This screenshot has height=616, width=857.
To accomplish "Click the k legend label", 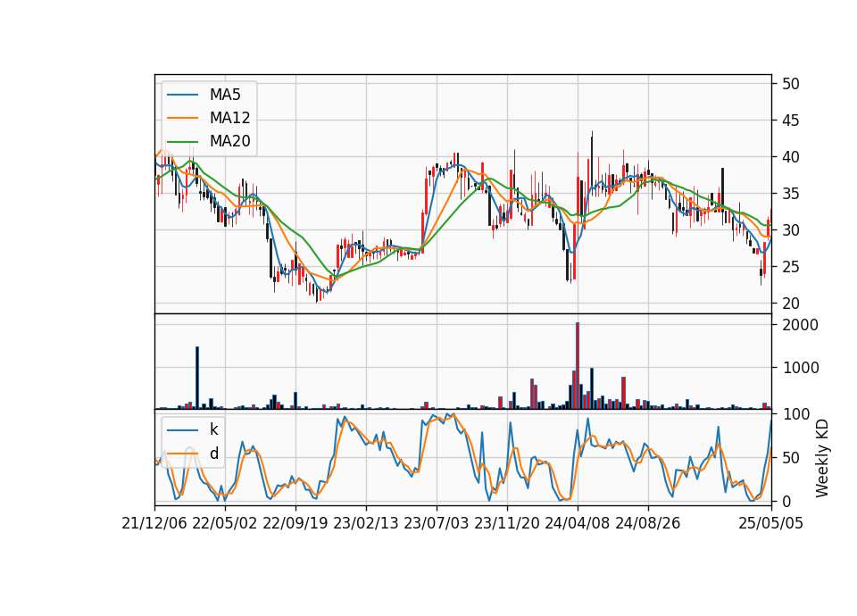I will (x=213, y=429).
